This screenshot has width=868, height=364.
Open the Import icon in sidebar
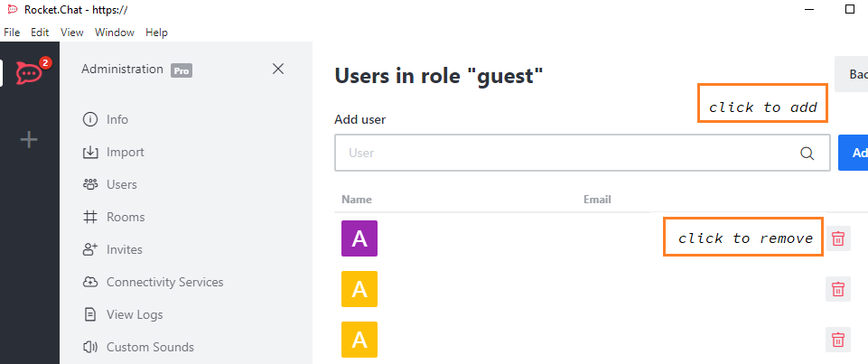(x=90, y=152)
